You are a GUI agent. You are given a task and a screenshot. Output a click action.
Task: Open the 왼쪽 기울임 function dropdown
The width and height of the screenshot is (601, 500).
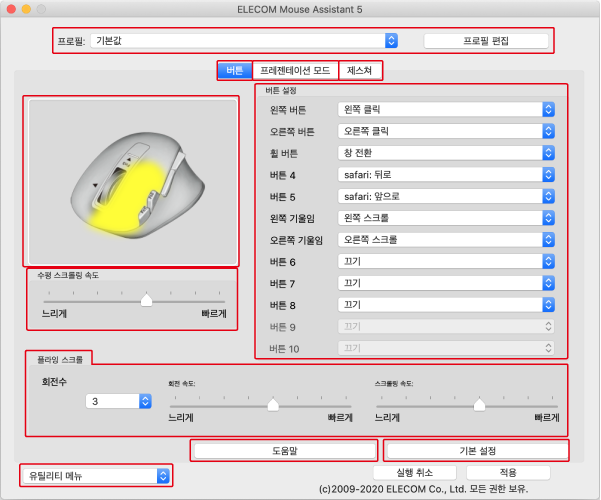click(446, 218)
